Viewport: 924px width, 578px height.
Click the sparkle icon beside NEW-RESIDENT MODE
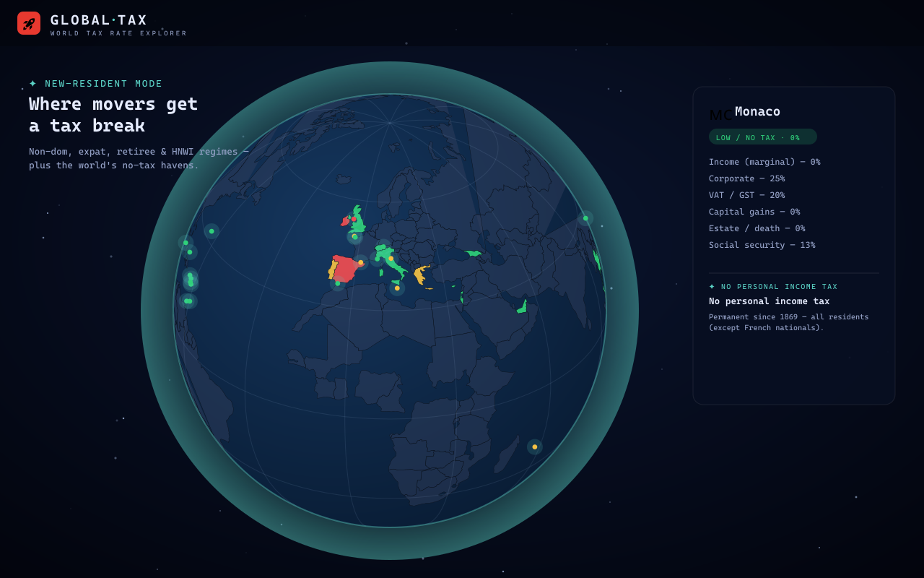(x=33, y=84)
